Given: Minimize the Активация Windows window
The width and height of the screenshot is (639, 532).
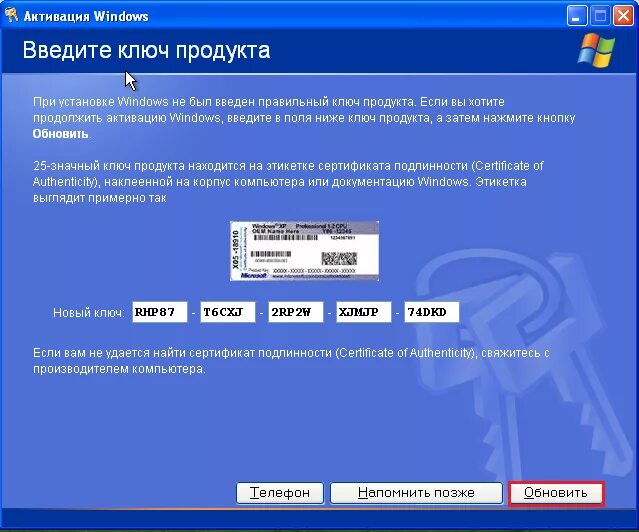Looking at the screenshot, I should point(576,16).
